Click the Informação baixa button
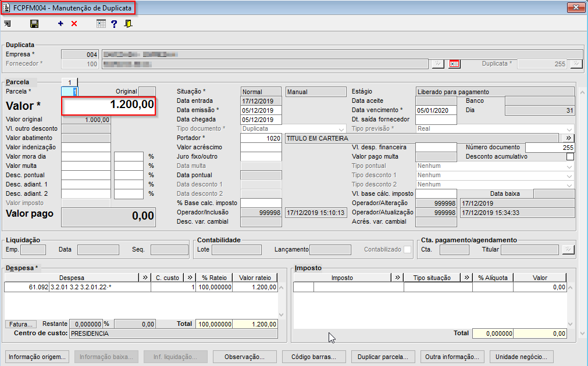This screenshot has width=588, height=366. tap(106, 357)
